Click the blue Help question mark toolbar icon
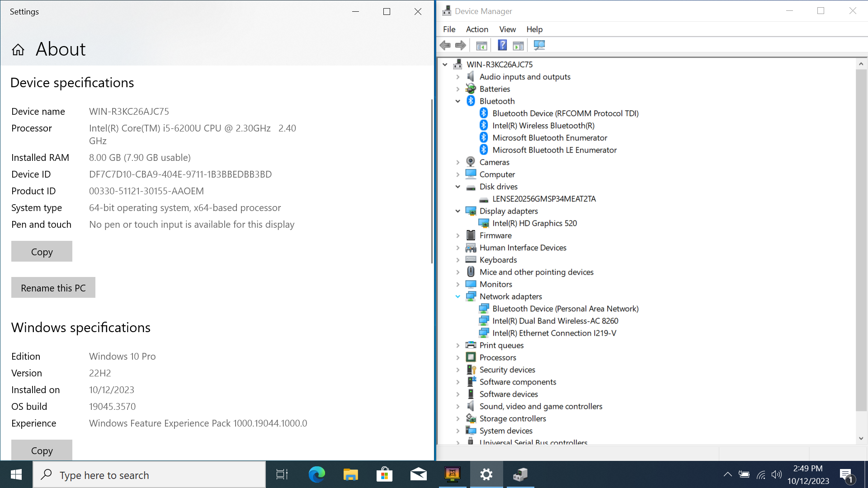This screenshot has height=488, width=868. pyautogui.click(x=502, y=45)
